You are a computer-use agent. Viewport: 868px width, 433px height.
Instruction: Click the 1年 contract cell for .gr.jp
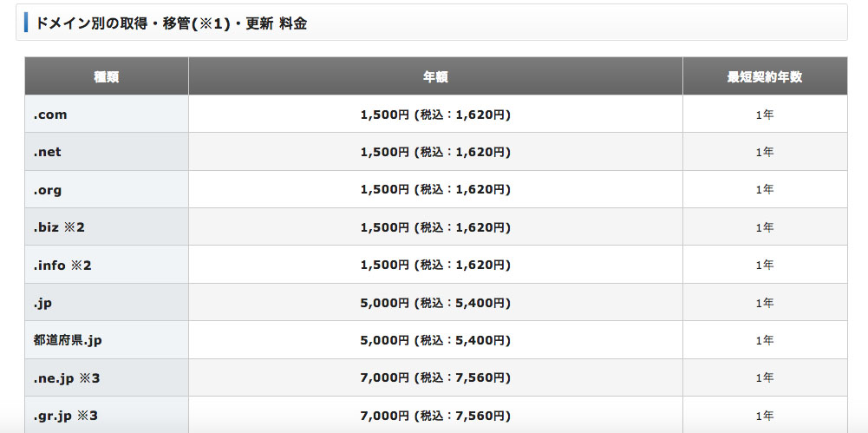765,415
